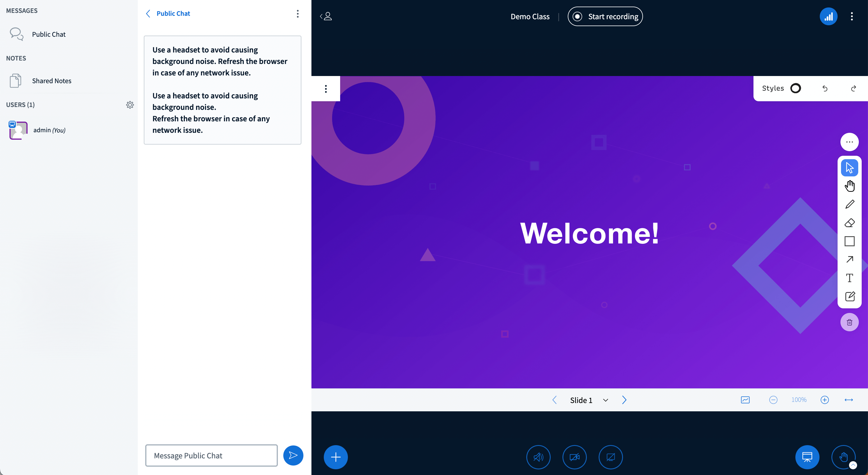Select the arrow tool
Viewport: 868px width, 475px height.
tap(849, 259)
